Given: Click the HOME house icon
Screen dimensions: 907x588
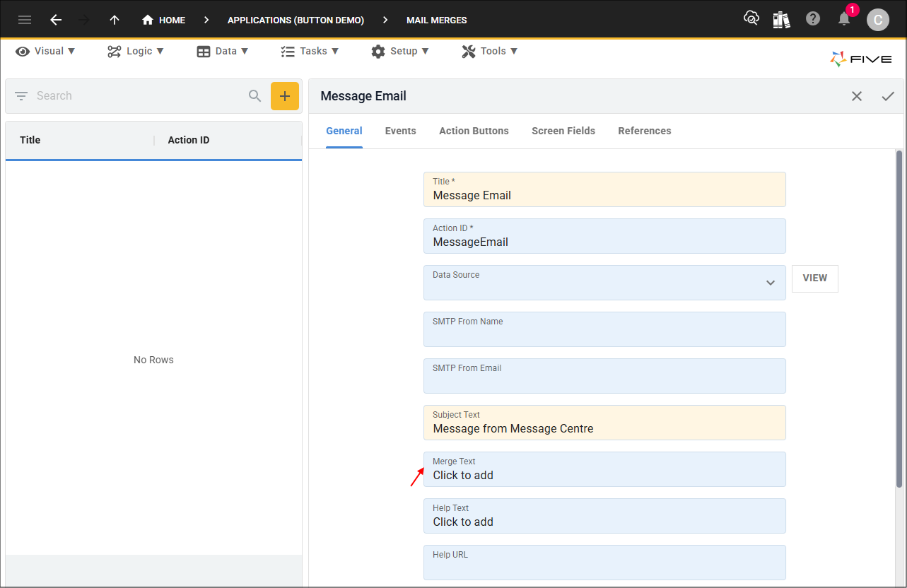Looking at the screenshot, I should [x=148, y=20].
